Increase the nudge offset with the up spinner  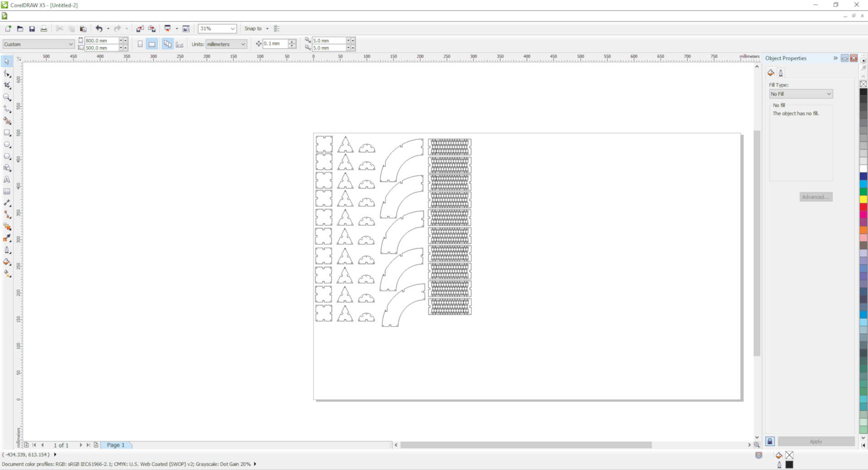(292, 42)
